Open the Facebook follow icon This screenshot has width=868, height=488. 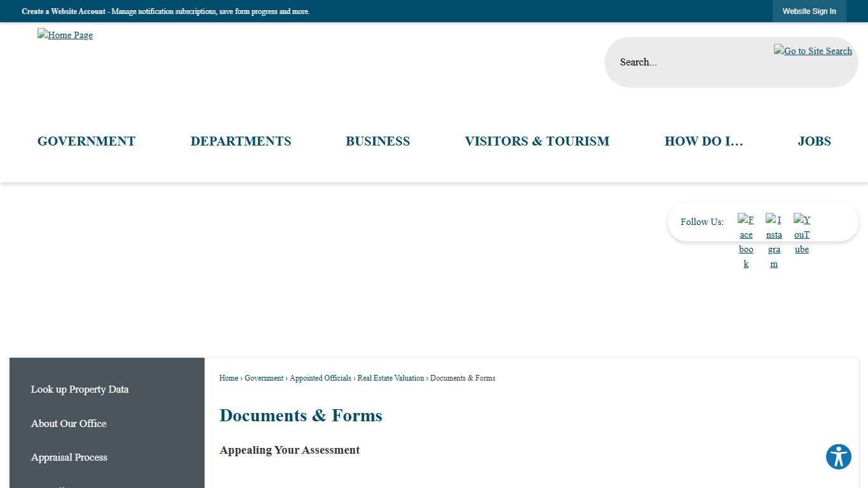[745, 240]
